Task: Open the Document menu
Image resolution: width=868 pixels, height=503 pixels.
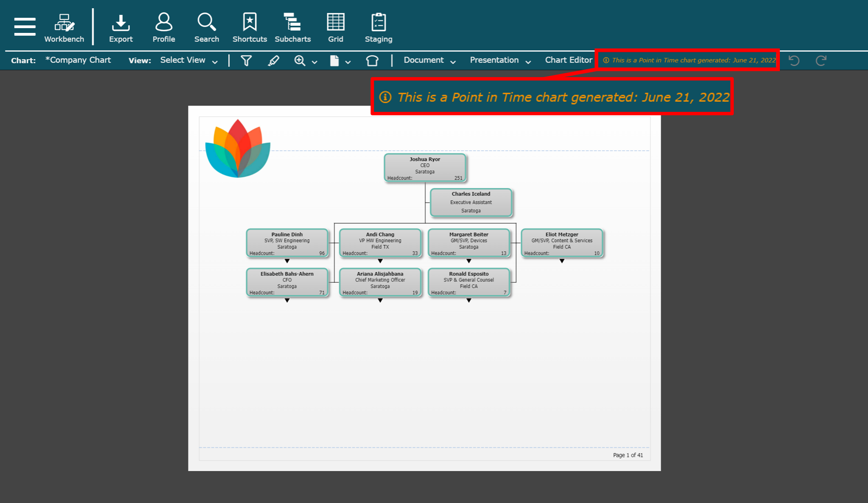Action: (429, 61)
